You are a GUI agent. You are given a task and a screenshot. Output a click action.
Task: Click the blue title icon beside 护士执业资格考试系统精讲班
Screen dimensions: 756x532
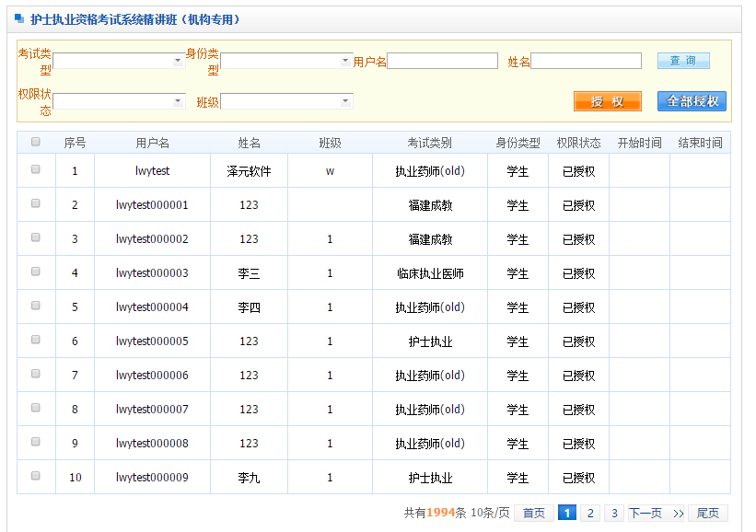point(19,18)
